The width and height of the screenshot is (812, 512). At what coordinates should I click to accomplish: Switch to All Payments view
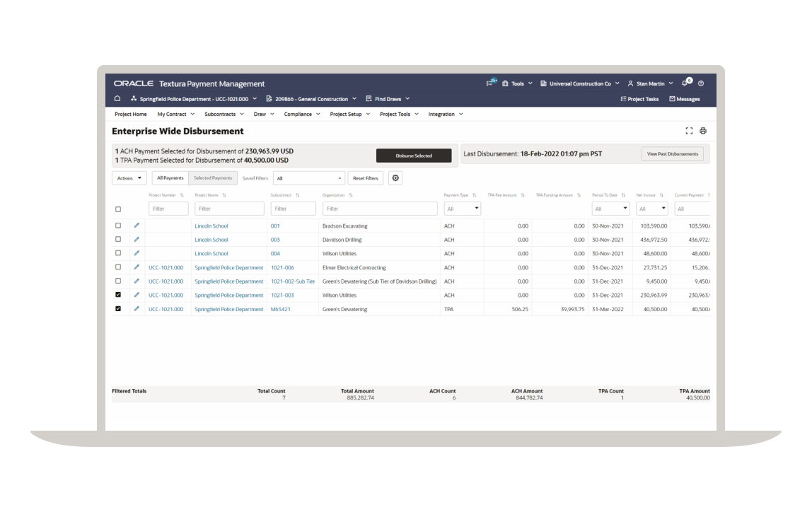(x=170, y=178)
